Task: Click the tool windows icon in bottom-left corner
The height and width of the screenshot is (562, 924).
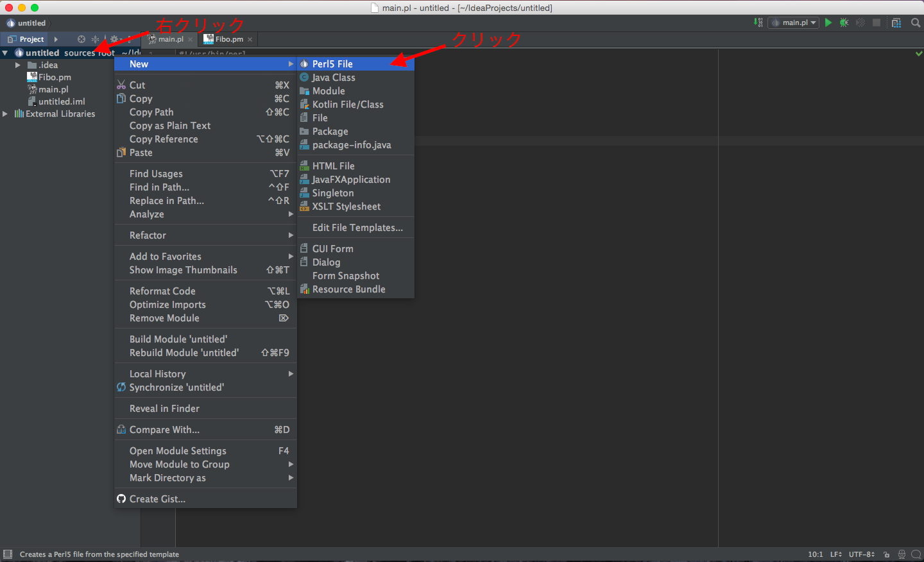Action: 8,554
